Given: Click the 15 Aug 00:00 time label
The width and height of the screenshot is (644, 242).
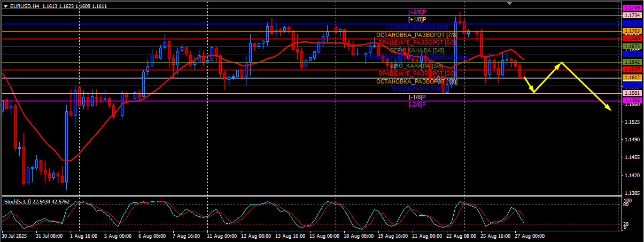Looking at the screenshot, I should tap(324, 236).
